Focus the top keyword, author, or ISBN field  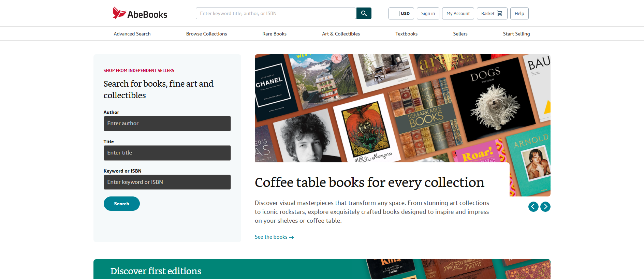[276, 13]
